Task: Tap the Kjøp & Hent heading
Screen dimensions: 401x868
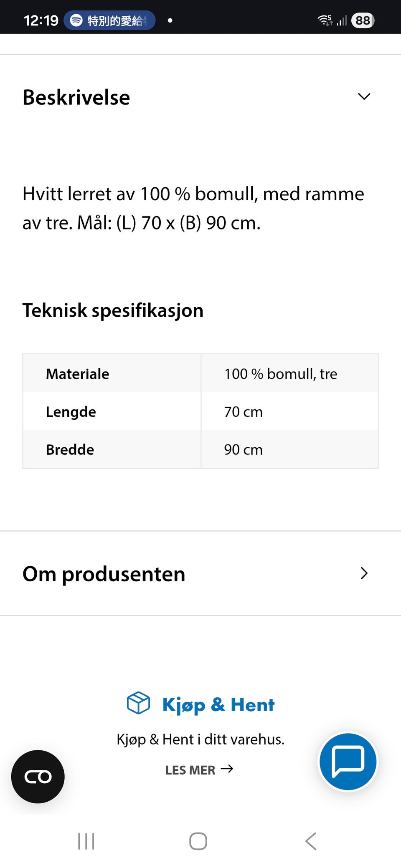Action: 218,705
